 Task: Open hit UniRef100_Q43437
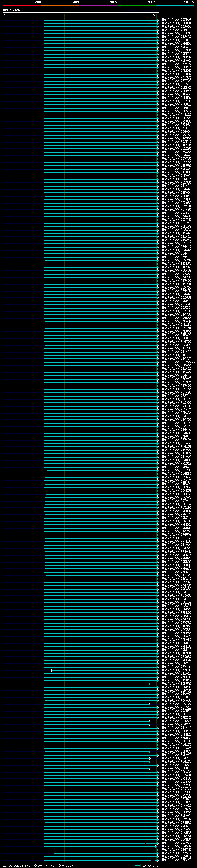click(177, 37)
